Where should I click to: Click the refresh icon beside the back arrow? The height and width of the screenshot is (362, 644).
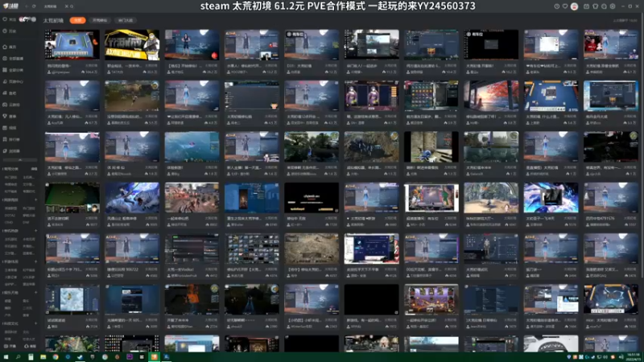(34, 6)
